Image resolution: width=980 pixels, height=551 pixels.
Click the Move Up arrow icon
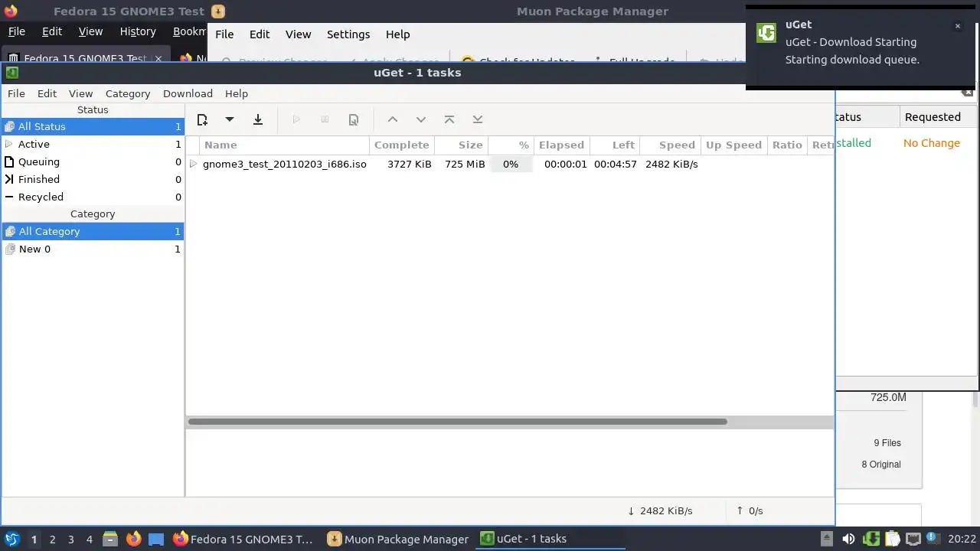coord(392,119)
